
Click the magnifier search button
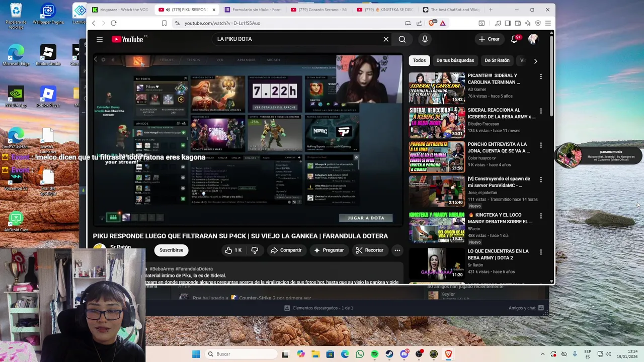(402, 39)
